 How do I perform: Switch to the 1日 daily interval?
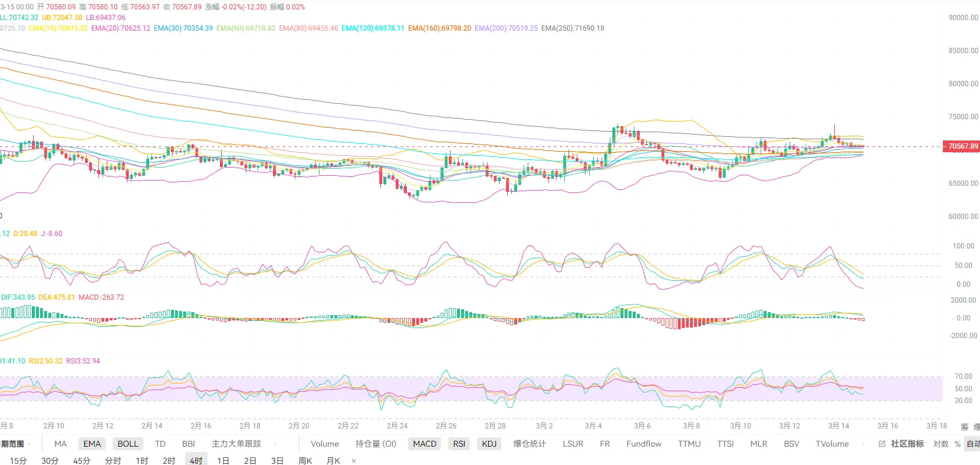click(223, 461)
